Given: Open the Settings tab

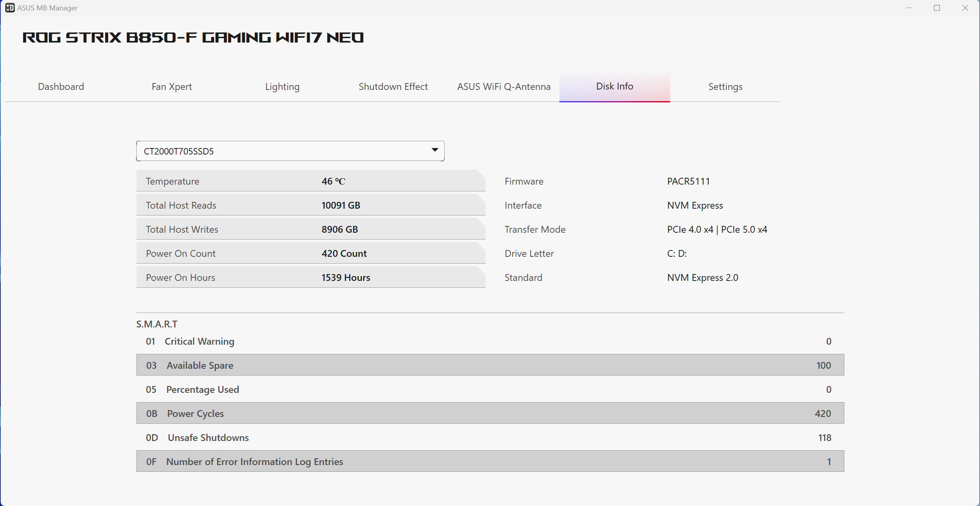Looking at the screenshot, I should tap(726, 87).
